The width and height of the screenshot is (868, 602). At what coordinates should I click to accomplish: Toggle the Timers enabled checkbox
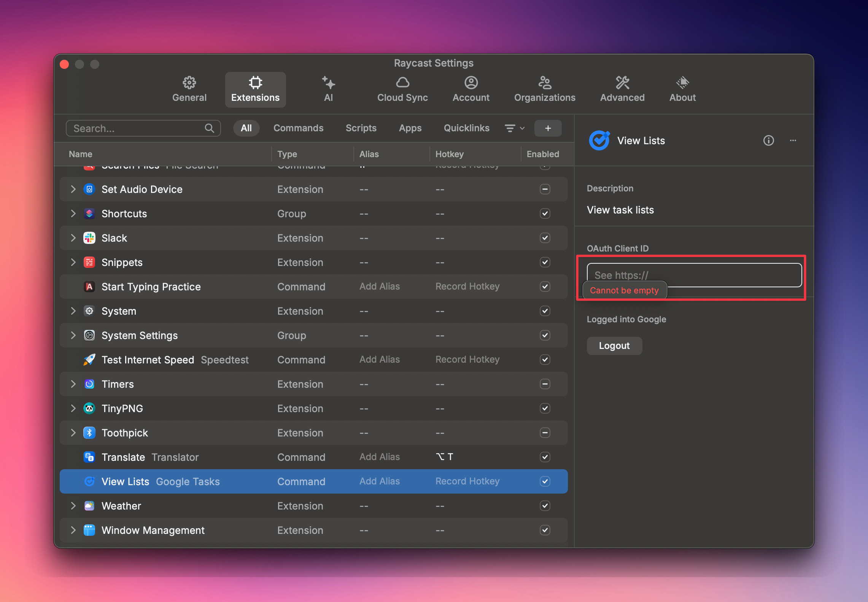click(x=545, y=384)
